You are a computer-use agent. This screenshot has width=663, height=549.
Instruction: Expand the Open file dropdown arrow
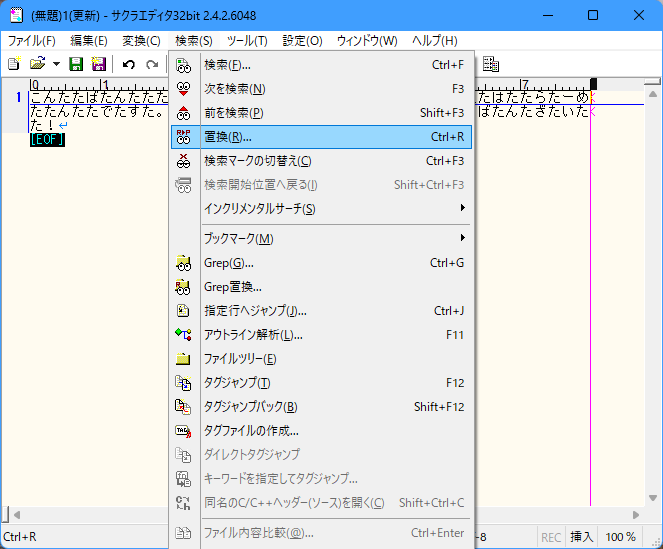56,64
